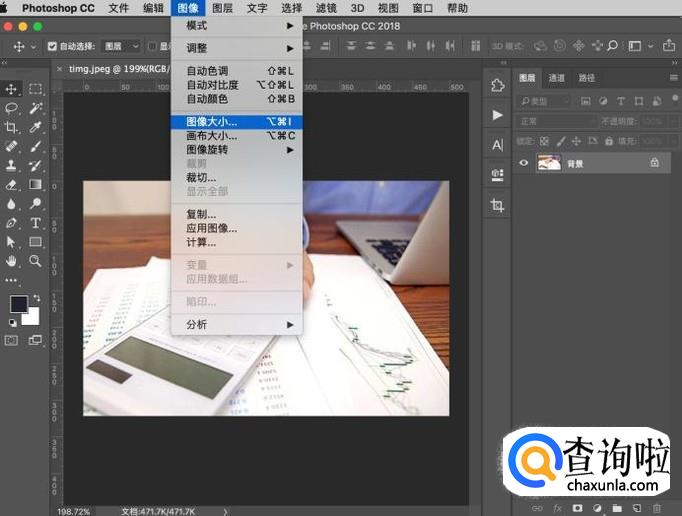This screenshot has height=516, width=682.
Task: Select the Crop tool in the toolbox
Action: click(x=11, y=127)
